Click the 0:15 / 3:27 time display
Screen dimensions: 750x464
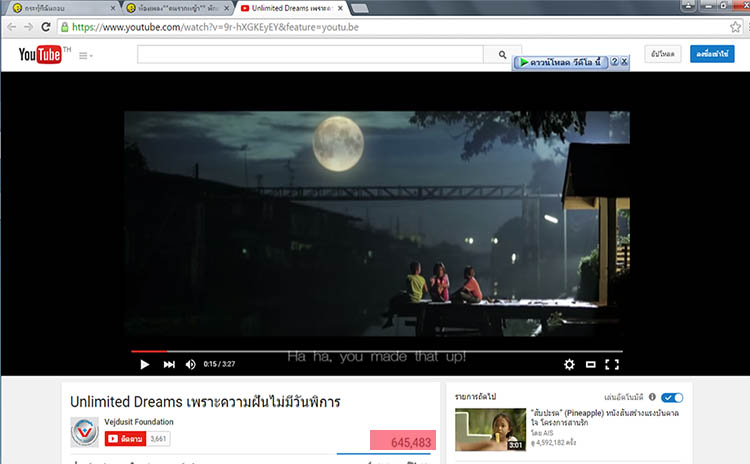[219, 364]
